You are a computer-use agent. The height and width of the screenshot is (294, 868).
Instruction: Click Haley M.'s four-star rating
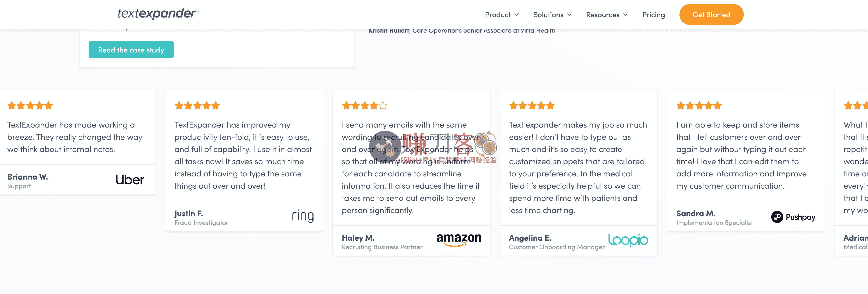[x=364, y=106]
